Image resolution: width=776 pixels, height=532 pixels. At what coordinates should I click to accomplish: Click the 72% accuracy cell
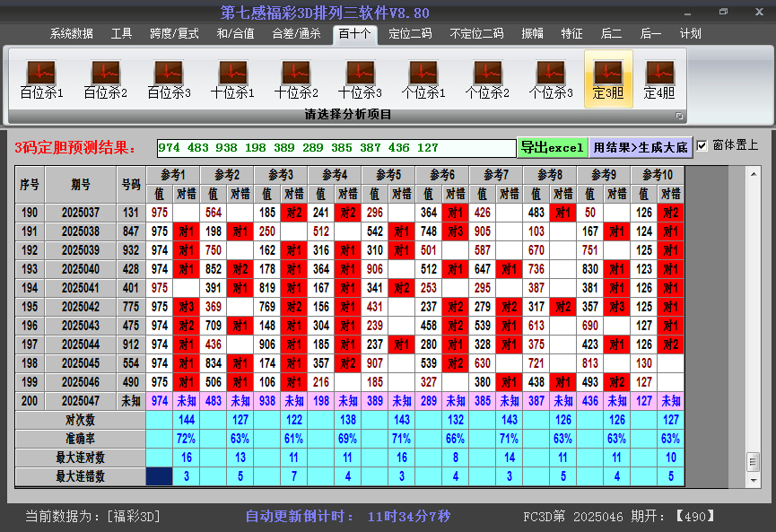tap(186, 439)
